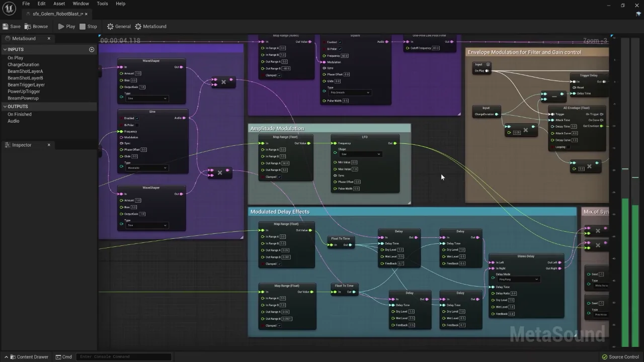Click the console command input field

click(x=124, y=357)
